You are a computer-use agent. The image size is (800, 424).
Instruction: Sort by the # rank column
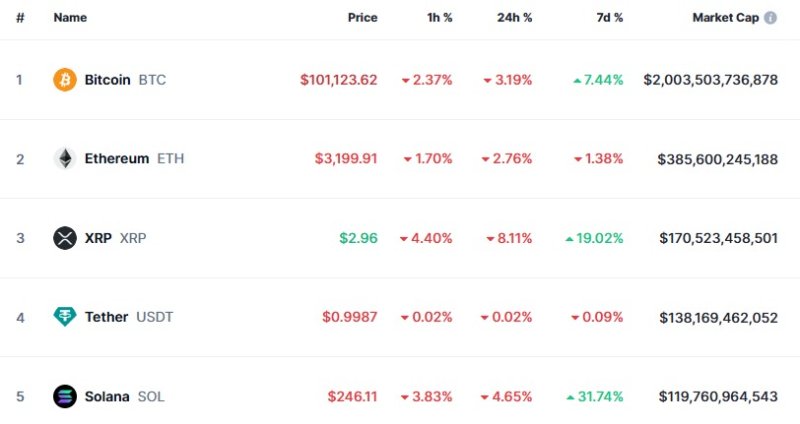(x=20, y=18)
